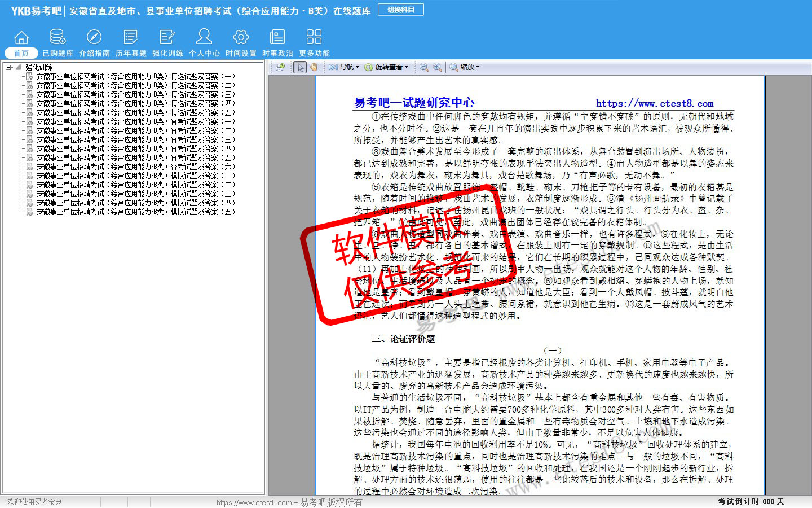Click the zoom in magnifier

[437, 67]
